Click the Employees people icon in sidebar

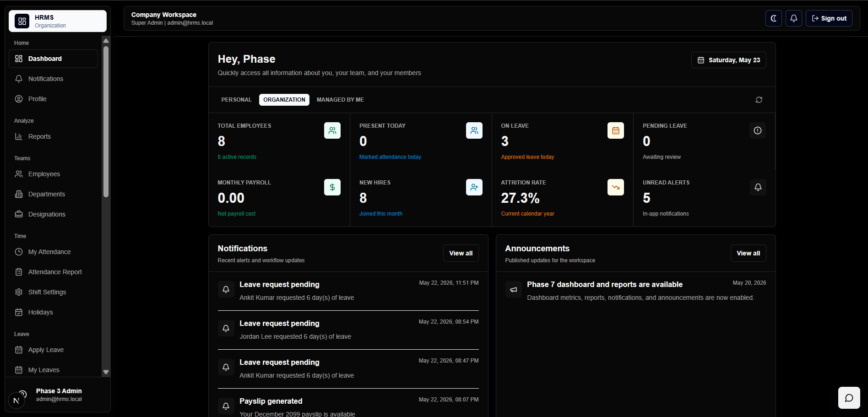click(19, 174)
